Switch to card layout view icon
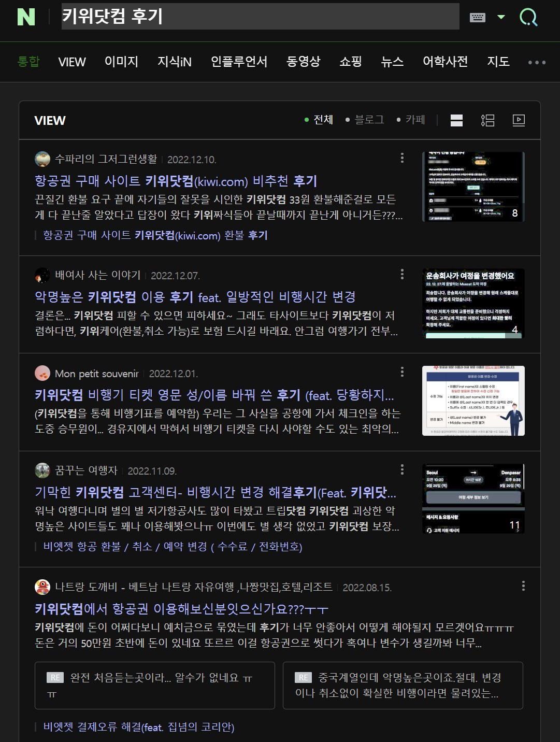The width and height of the screenshot is (560, 742). click(x=456, y=120)
